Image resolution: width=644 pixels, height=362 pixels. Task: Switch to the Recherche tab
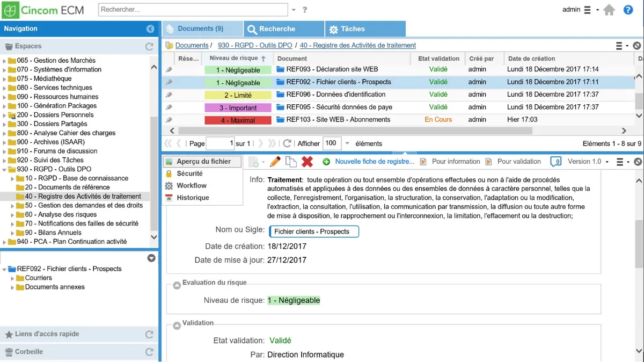[284, 29]
